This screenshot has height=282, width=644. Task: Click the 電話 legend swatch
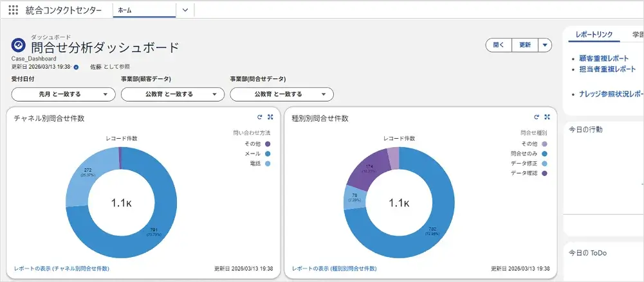coord(268,164)
